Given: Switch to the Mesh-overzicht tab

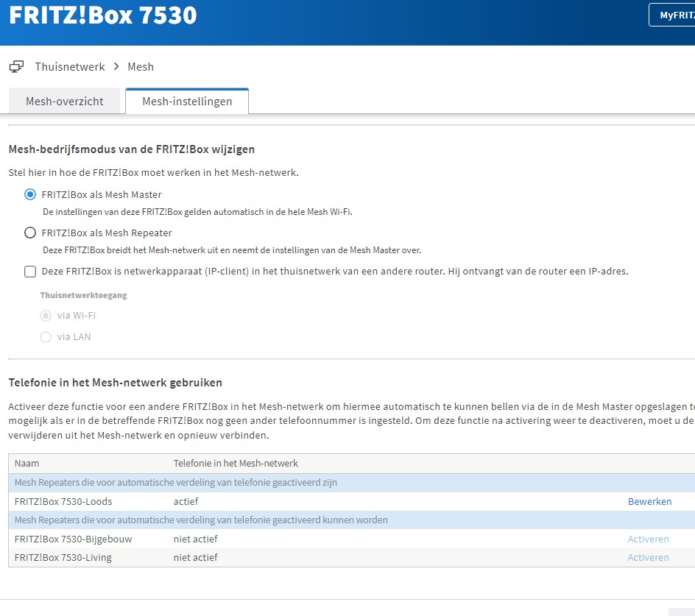Looking at the screenshot, I should coord(64,102).
